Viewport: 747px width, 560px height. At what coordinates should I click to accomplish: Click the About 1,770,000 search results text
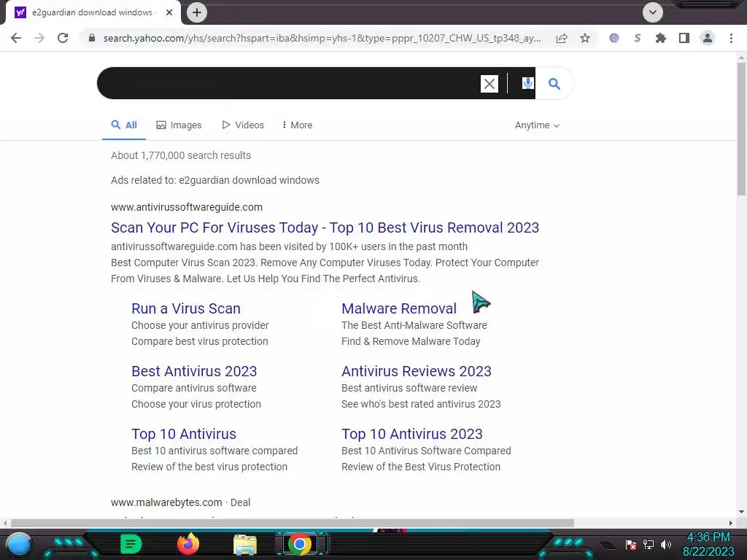181,155
